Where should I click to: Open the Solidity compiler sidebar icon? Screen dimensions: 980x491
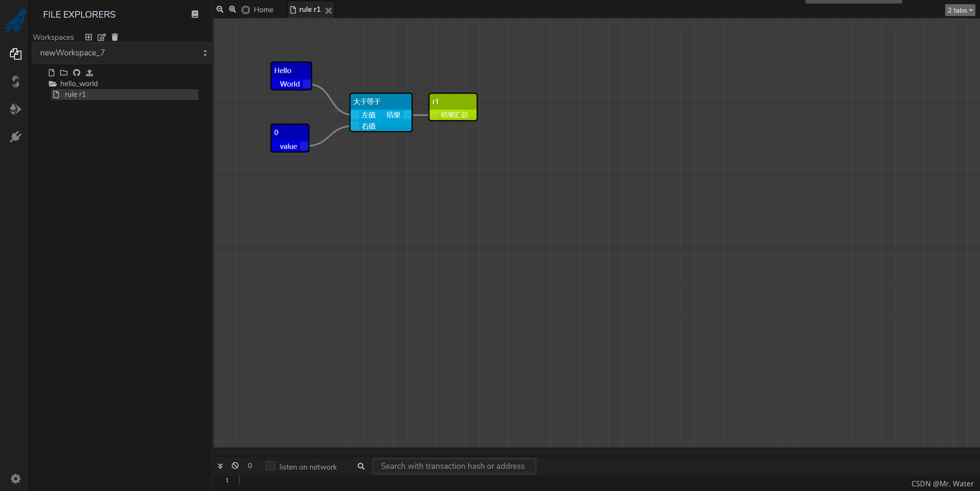coord(15,82)
